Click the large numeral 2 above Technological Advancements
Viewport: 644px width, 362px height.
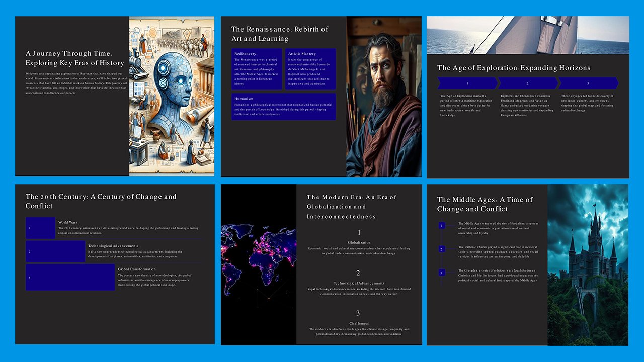click(358, 273)
